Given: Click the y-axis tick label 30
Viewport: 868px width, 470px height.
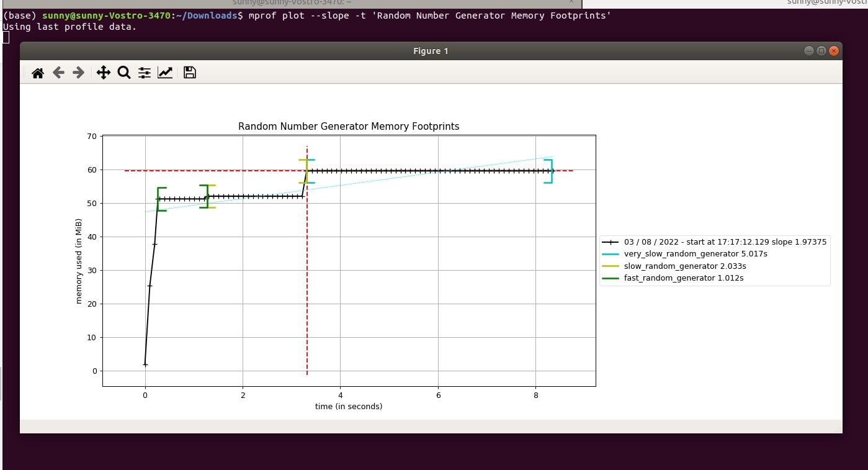Looking at the screenshot, I should point(92,270).
